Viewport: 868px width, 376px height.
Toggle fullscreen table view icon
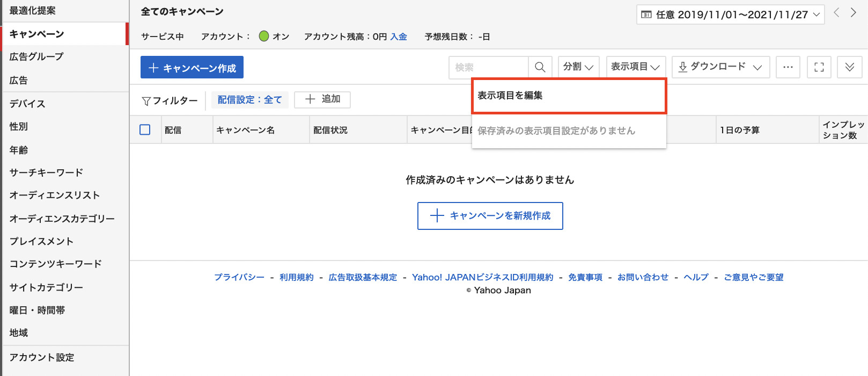pos(819,67)
